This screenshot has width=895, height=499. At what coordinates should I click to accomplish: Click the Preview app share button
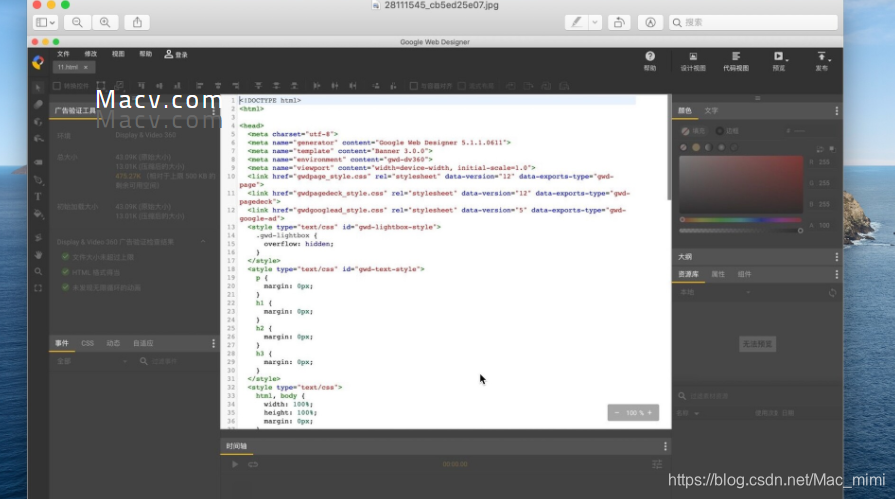(x=137, y=22)
